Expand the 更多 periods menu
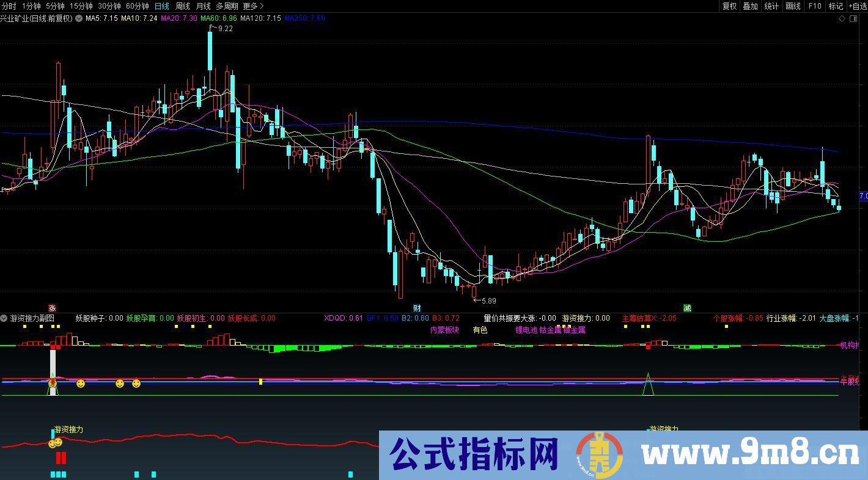Screen dimensions: 868x480 [253, 6]
